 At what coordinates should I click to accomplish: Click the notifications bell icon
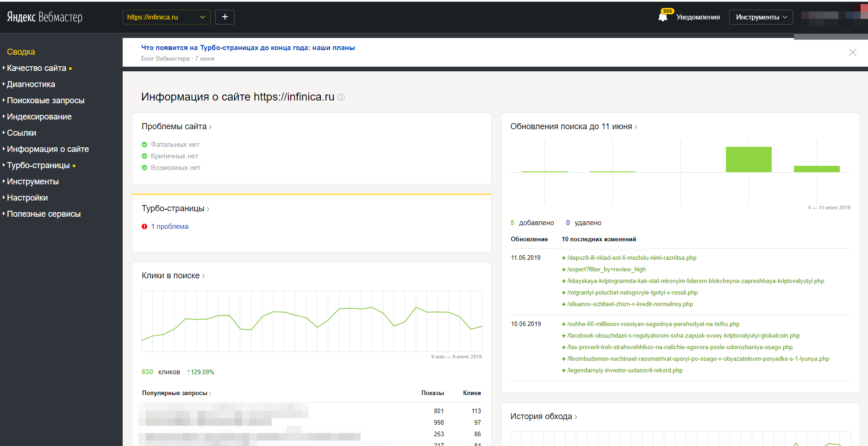tap(662, 17)
